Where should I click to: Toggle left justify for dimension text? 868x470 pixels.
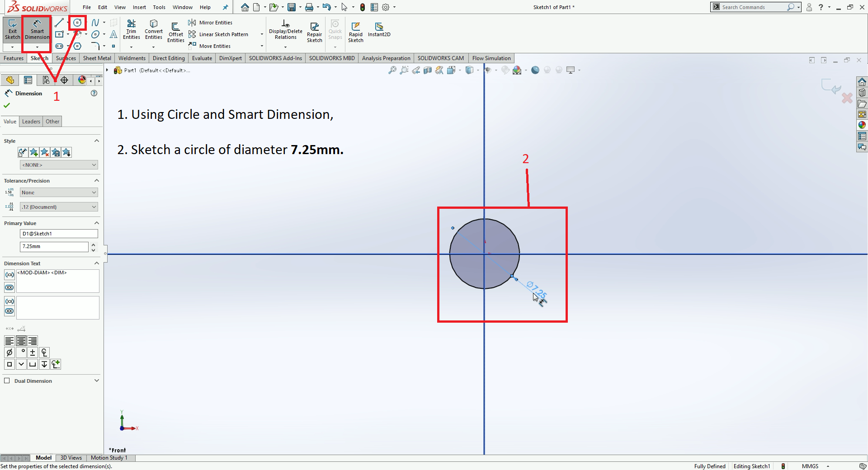pyautogui.click(x=9, y=341)
